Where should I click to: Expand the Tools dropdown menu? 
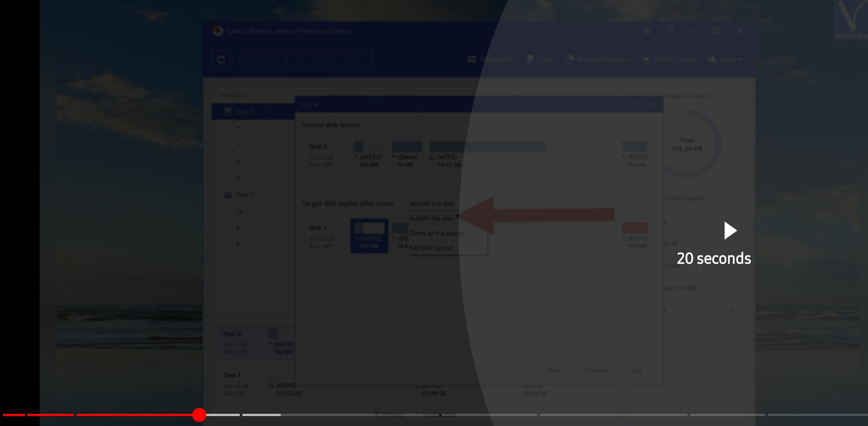click(725, 59)
